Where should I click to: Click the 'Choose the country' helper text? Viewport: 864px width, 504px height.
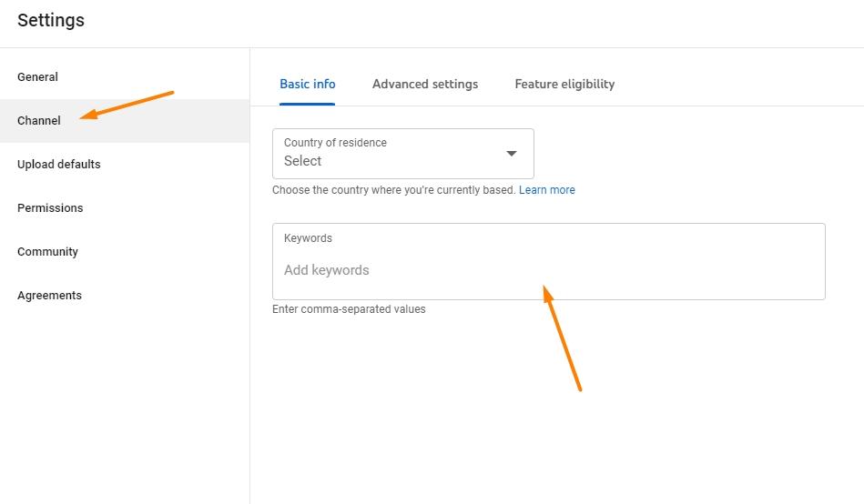pos(393,190)
